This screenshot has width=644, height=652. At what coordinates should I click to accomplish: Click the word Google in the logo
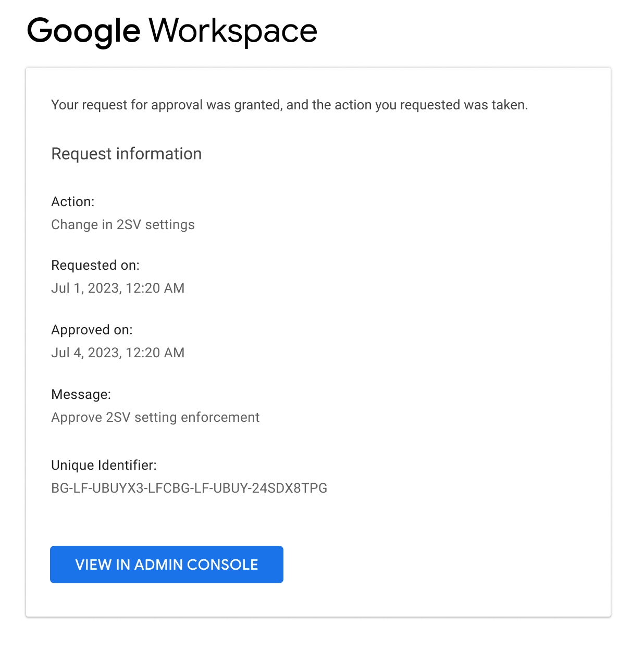83,32
